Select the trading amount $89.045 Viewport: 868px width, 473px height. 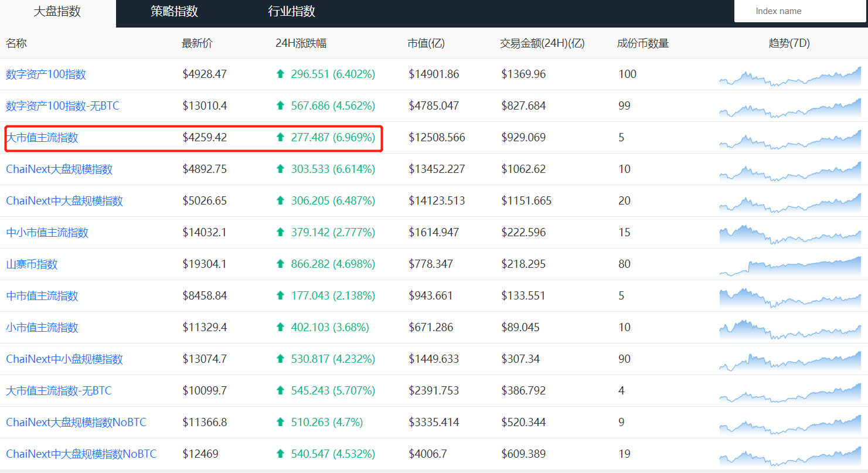(520, 328)
